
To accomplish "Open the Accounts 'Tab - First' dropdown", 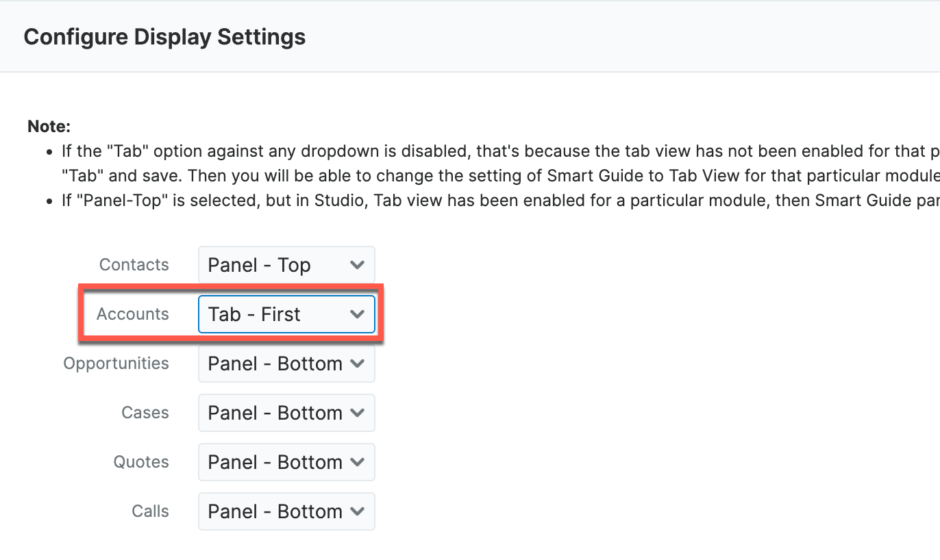I will 286,314.
